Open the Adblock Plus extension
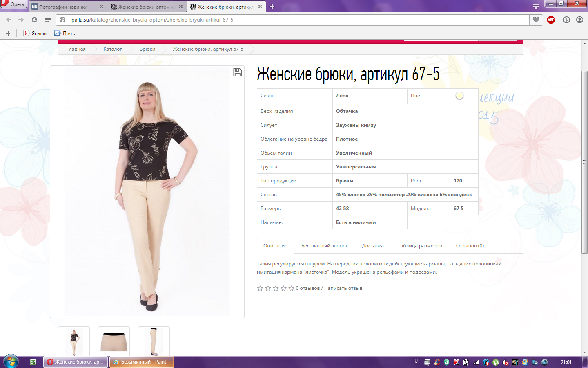This screenshot has height=368, width=588. (551, 20)
